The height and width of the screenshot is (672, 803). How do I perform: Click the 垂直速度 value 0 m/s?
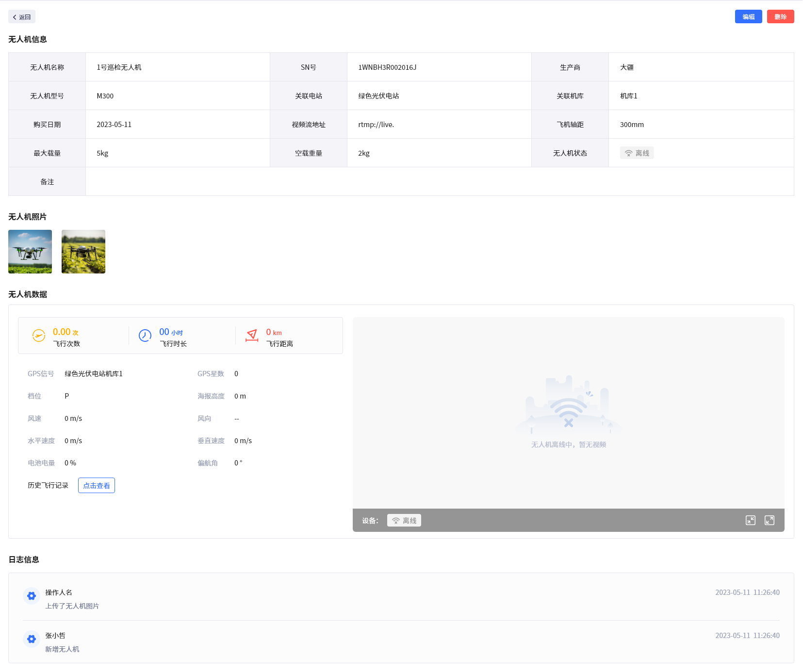243,441
